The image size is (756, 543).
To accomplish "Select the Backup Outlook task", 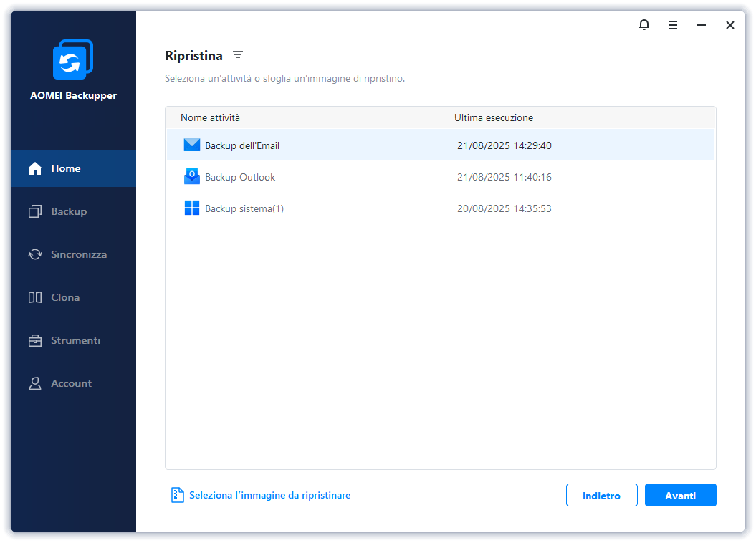I will [440, 177].
